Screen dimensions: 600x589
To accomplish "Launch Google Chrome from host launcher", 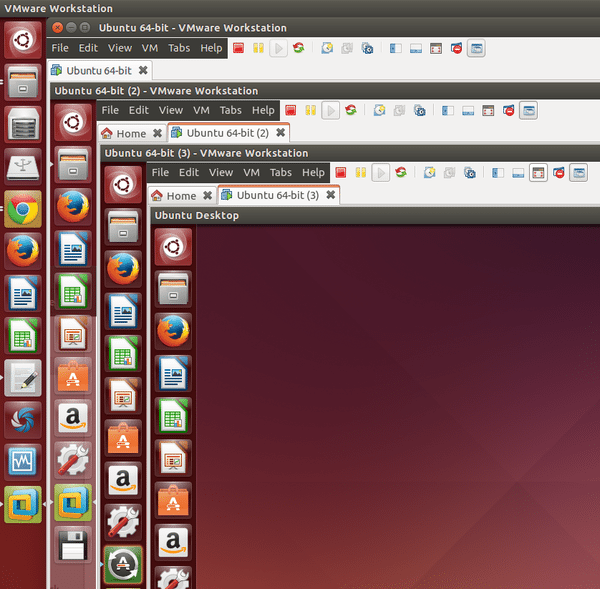I will point(23,209).
